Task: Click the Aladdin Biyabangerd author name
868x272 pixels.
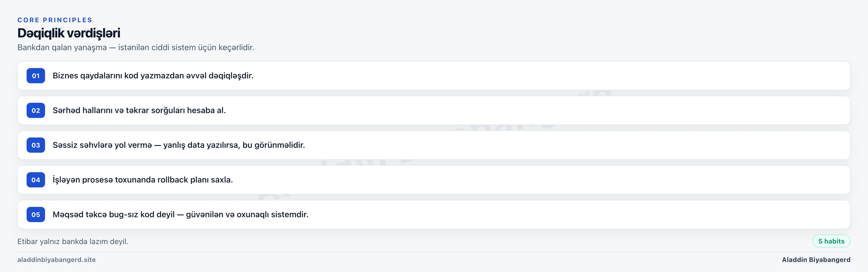Action: pyautogui.click(x=816, y=260)
